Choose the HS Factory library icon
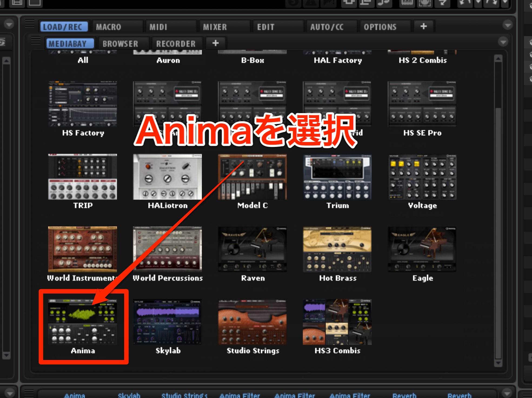This screenshot has width=532, height=398. coord(82,104)
